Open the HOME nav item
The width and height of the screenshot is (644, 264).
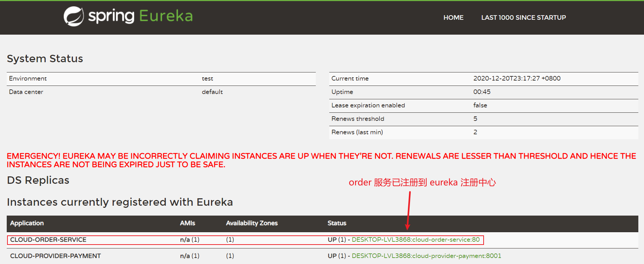tap(453, 18)
